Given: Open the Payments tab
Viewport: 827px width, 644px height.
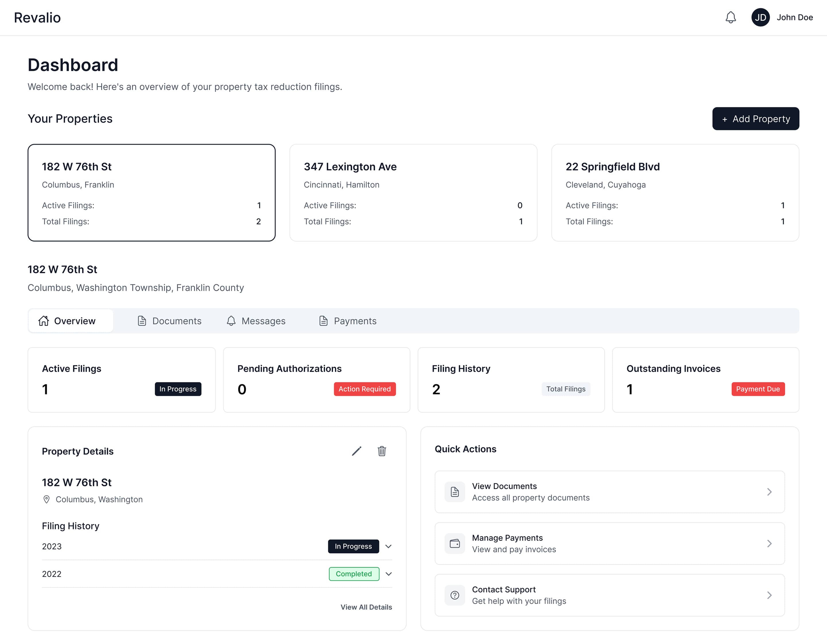Looking at the screenshot, I should pyautogui.click(x=348, y=321).
